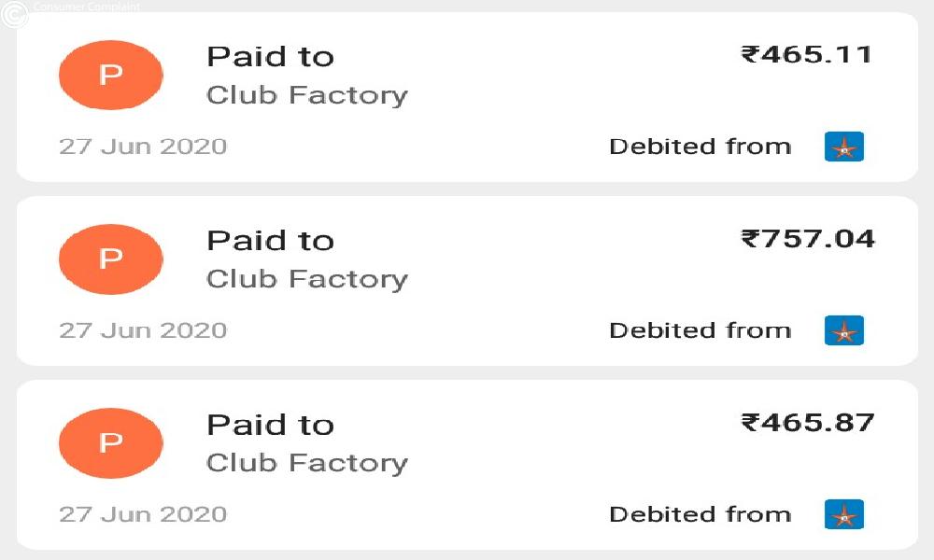Click the orange P avatar for ₹465.11 payment
This screenshot has height=560, width=934.
coord(111,75)
